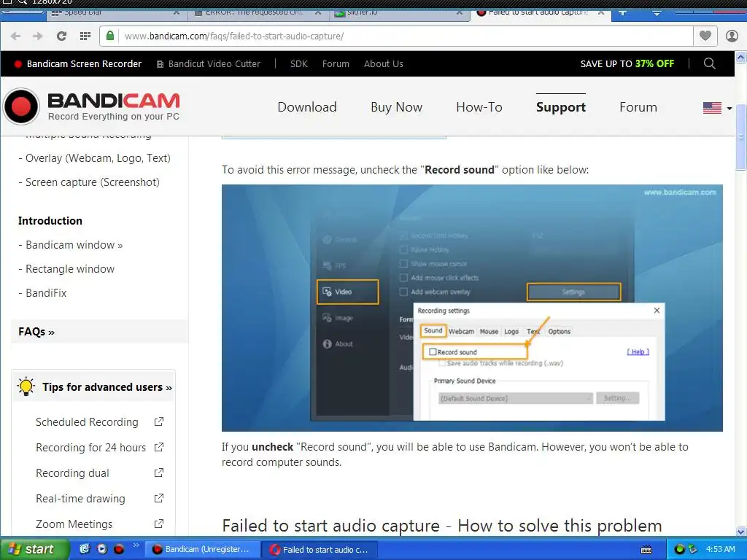This screenshot has width=747, height=560.
Task: Click the Bandicam red record logo
Action: click(21, 106)
